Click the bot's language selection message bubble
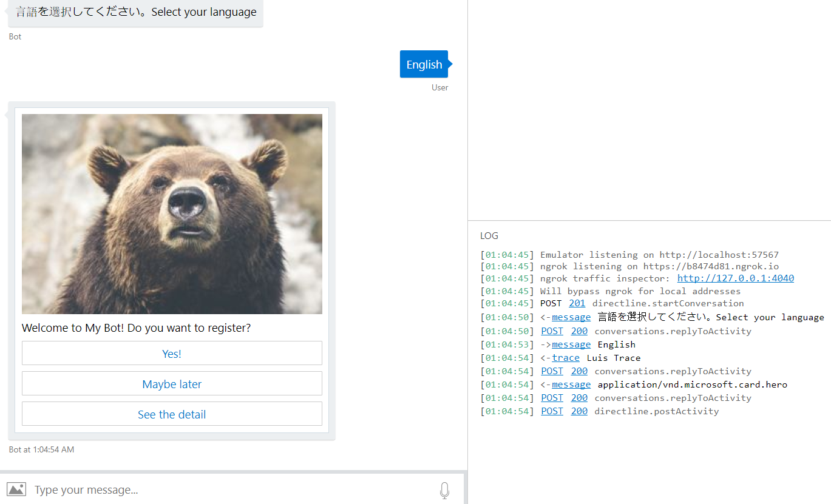The image size is (831, 504). point(135,12)
